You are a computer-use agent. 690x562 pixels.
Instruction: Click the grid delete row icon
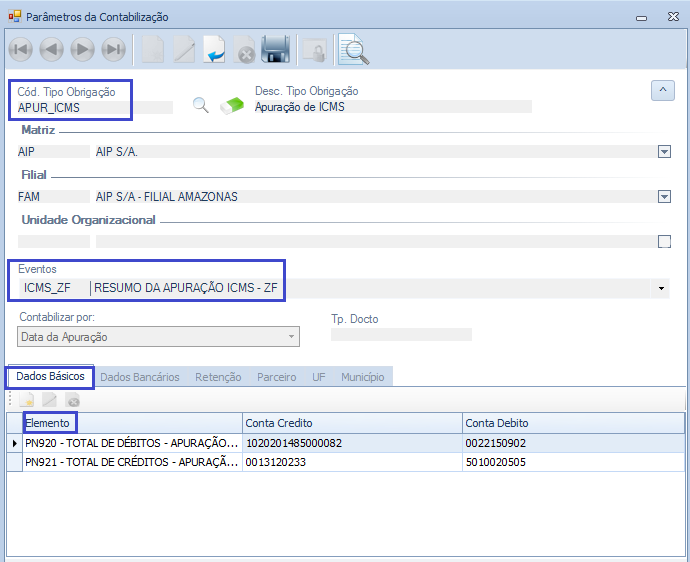[x=72, y=400]
